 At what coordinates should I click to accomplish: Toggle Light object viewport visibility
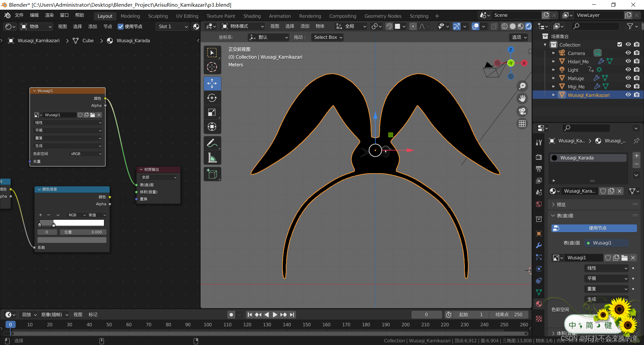click(628, 70)
